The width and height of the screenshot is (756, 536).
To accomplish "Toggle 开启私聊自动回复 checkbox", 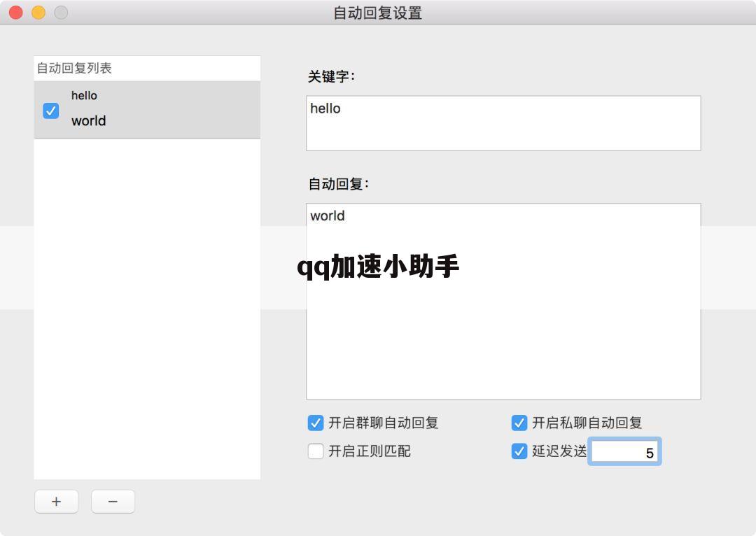I will coord(519,423).
